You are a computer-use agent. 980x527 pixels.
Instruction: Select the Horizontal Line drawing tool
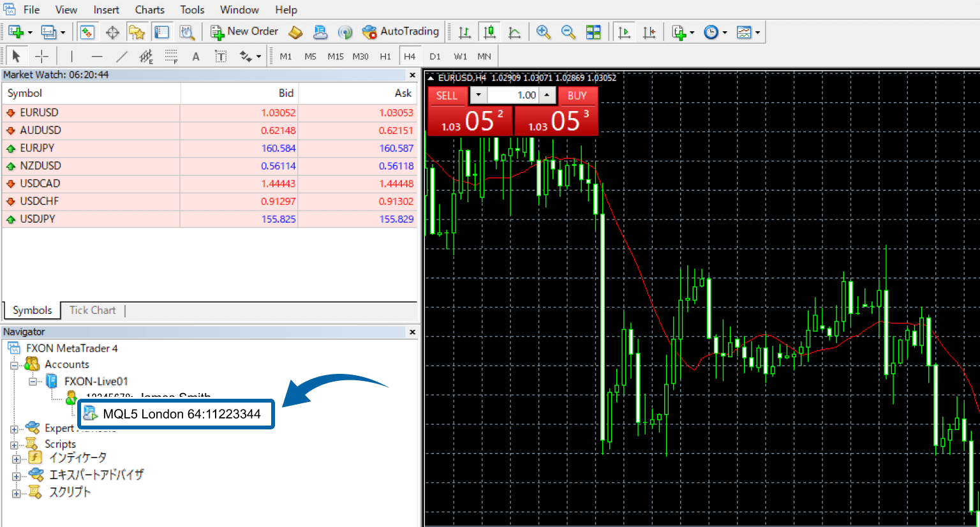tap(96, 56)
